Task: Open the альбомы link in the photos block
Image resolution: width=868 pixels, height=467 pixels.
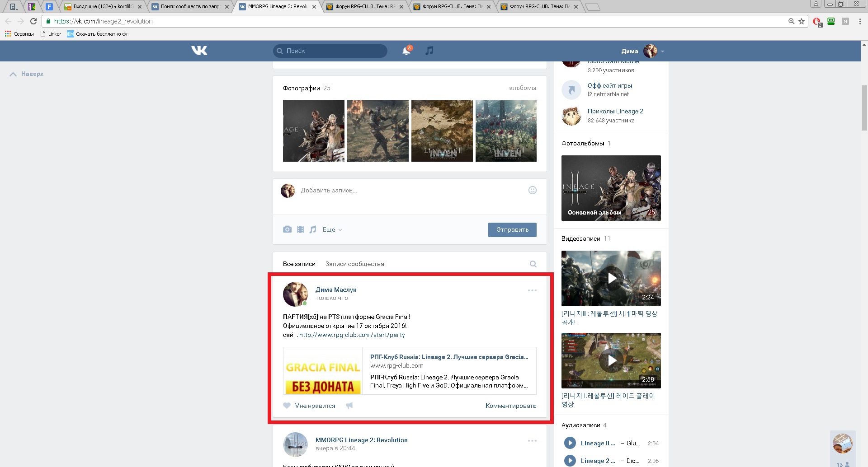Action: 523,88
